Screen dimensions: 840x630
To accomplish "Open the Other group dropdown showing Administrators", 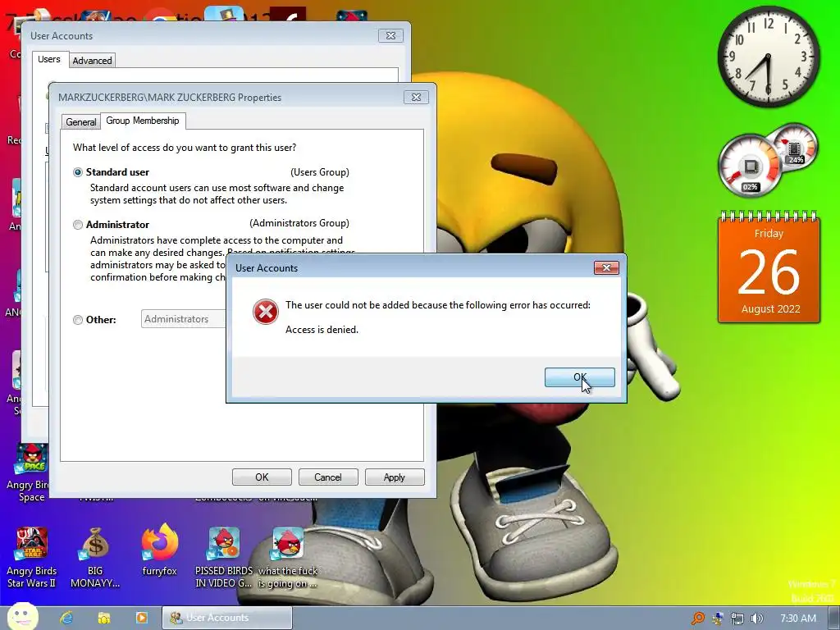I will pos(184,319).
